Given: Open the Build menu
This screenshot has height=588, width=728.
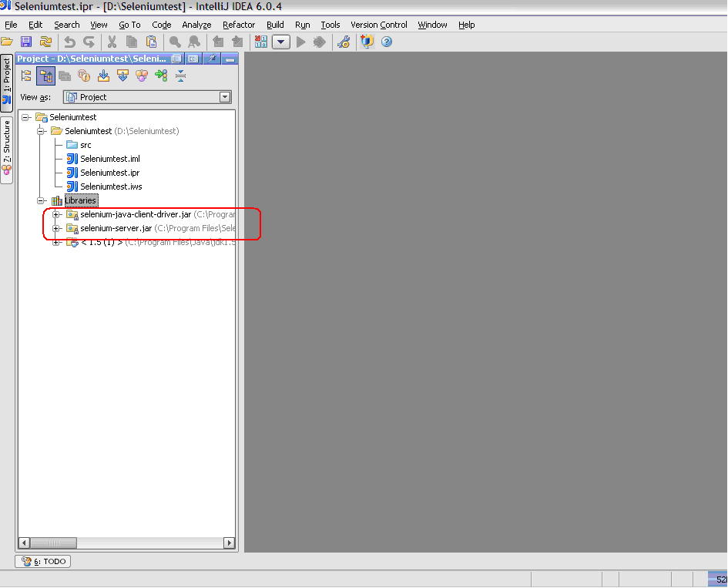Looking at the screenshot, I should tap(275, 25).
